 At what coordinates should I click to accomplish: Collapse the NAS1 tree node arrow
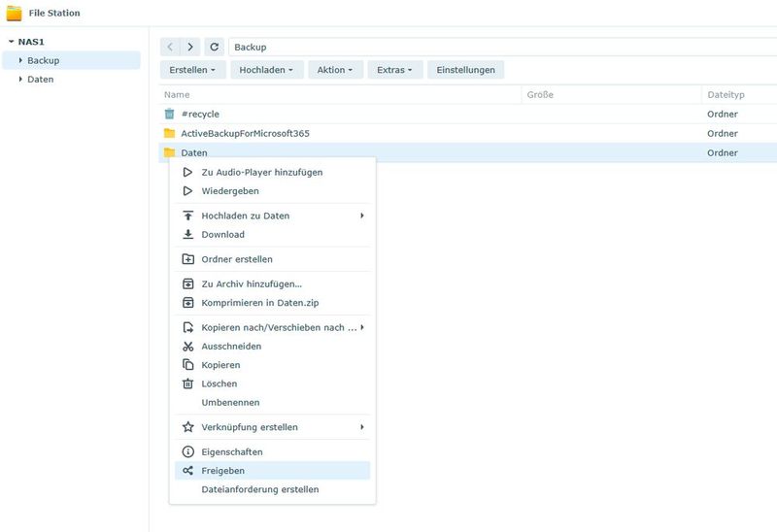coord(11,42)
